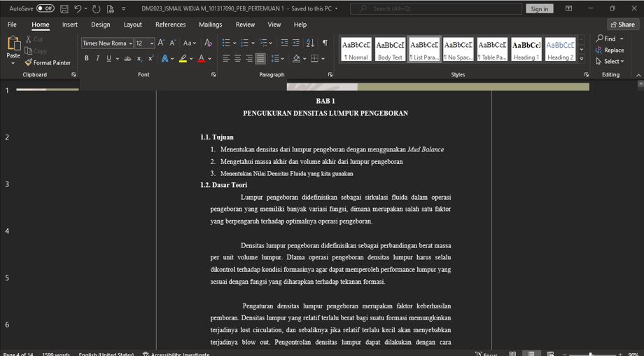Undo the last action
Viewport: 644px width, 356px height.
click(78, 8)
